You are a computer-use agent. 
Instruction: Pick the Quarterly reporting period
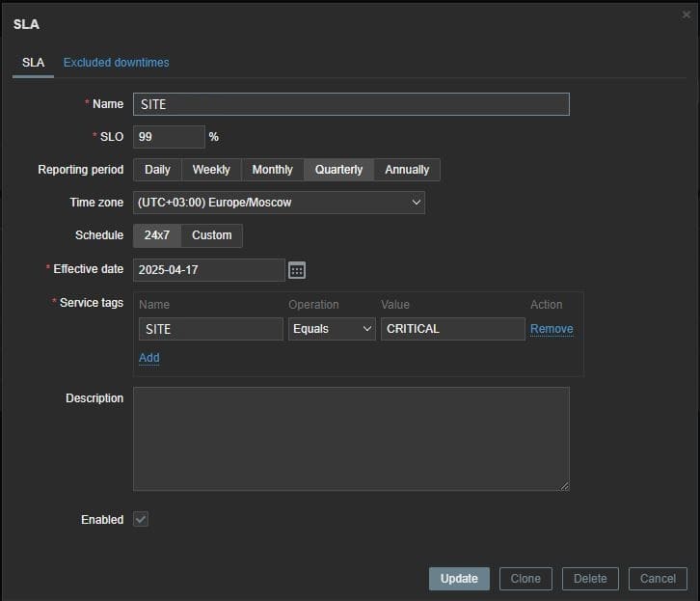point(338,170)
